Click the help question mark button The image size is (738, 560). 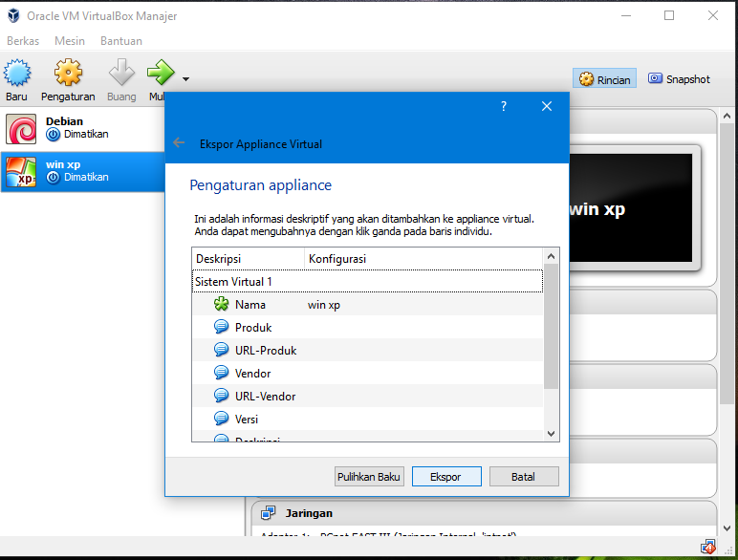(x=504, y=106)
